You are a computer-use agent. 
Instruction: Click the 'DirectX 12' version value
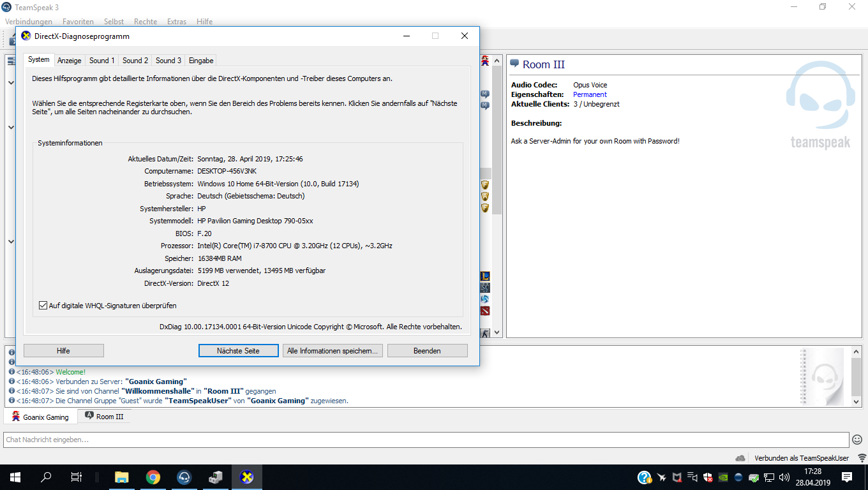pos(213,283)
